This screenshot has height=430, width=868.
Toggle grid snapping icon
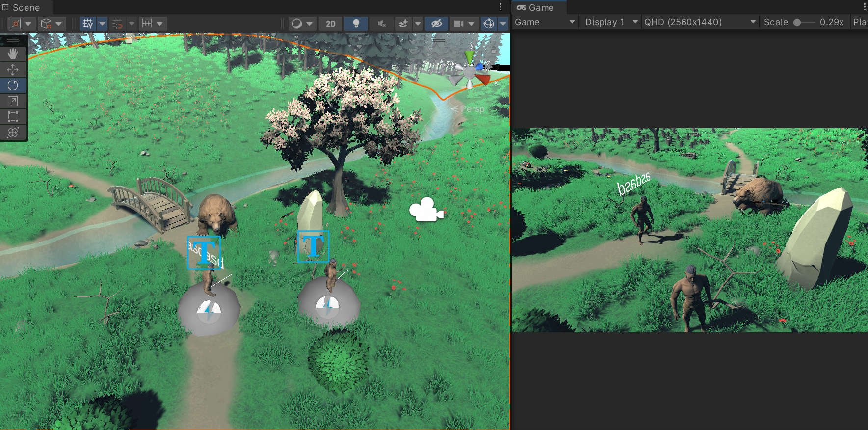pyautogui.click(x=117, y=24)
